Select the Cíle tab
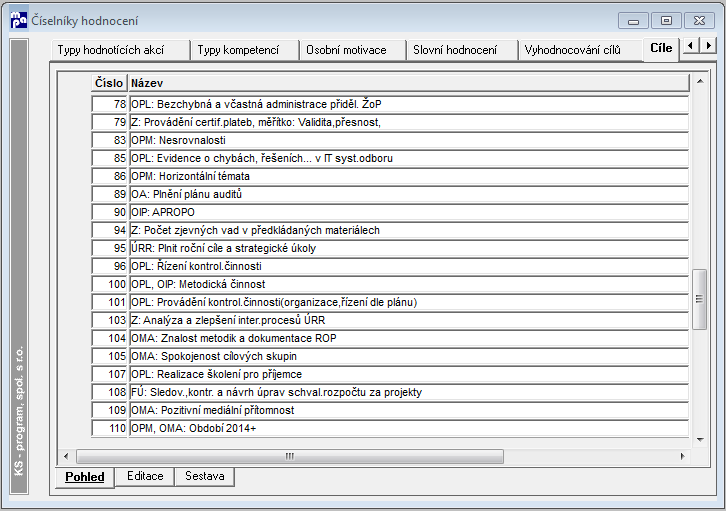This screenshot has height=511, width=726. click(661, 48)
